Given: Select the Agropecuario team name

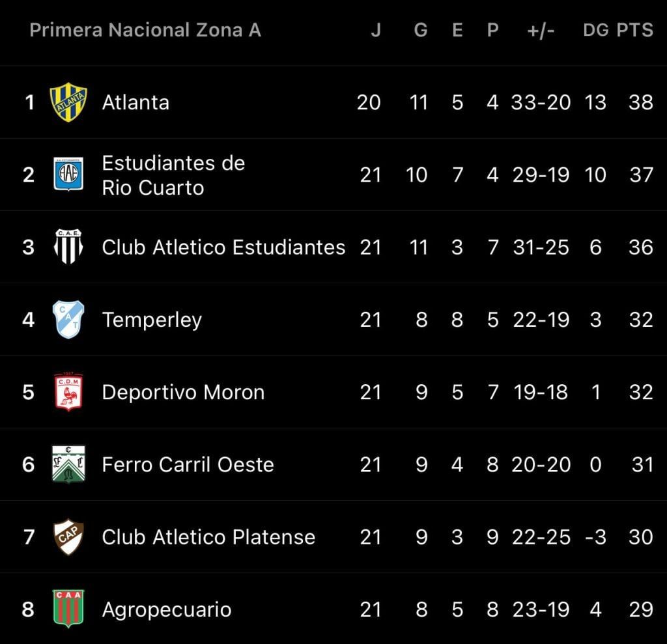Looking at the screenshot, I should [166, 609].
